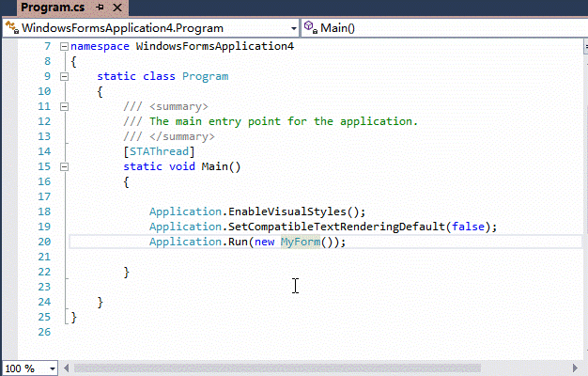
Task: Click the horizontal scrollbar thumb
Action: [x=277, y=368]
